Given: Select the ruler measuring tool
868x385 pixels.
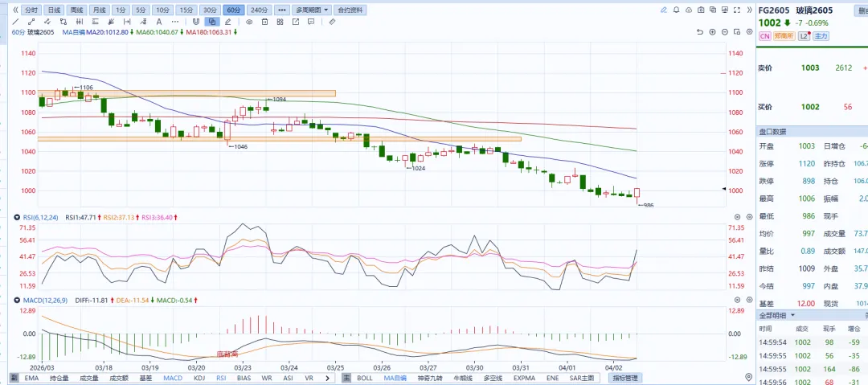Looking at the screenshot, I should coord(332,22).
